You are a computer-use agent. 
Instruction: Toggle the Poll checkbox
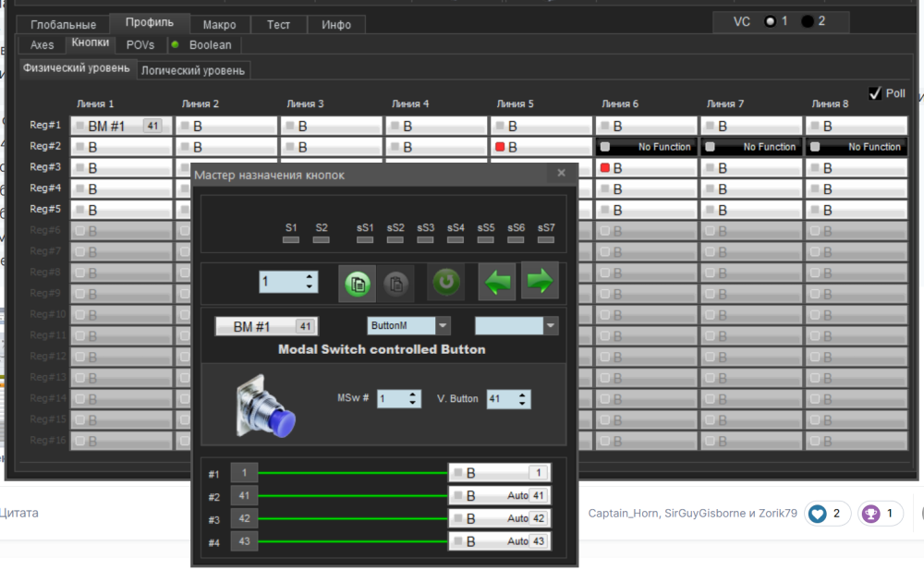[x=874, y=93]
